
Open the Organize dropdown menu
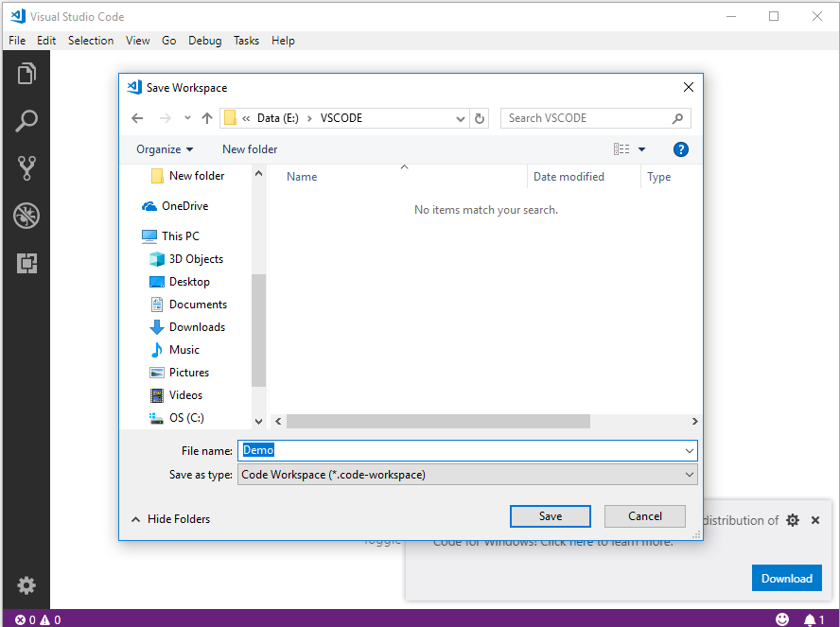(x=165, y=149)
